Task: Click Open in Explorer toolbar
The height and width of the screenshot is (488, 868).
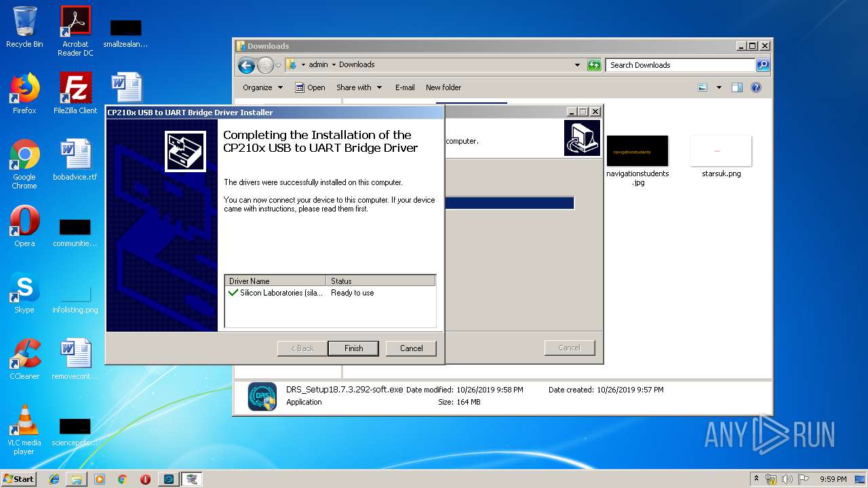Action: pyautogui.click(x=310, y=87)
